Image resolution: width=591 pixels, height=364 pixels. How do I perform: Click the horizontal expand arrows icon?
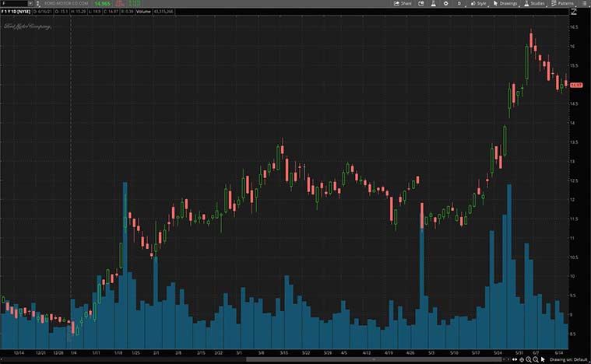pyautogui.click(x=515, y=359)
